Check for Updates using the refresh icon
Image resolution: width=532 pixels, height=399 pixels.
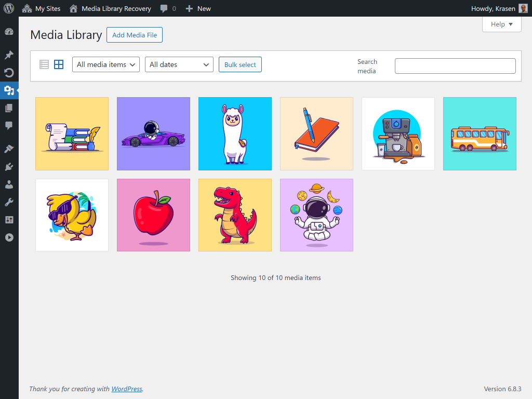[9, 73]
